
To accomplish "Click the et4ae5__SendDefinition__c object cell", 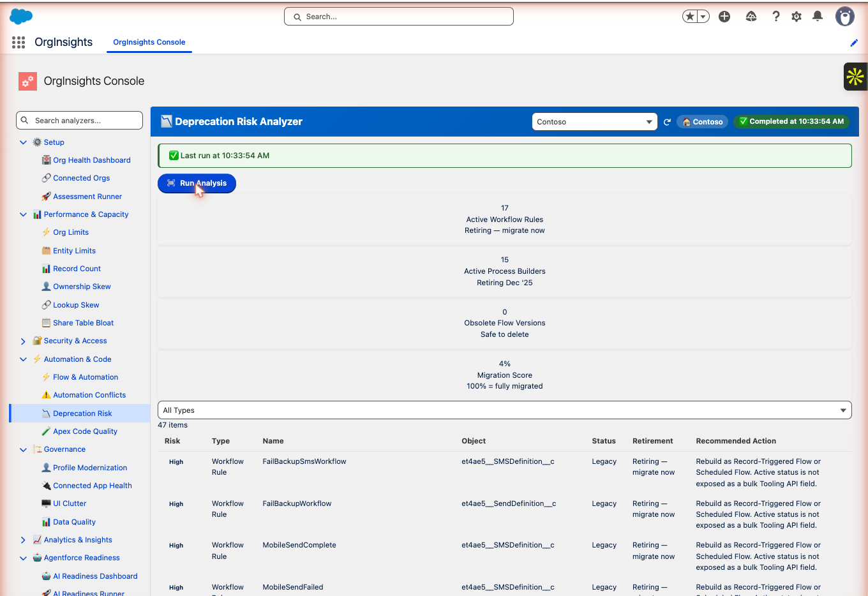I will click(x=509, y=503).
